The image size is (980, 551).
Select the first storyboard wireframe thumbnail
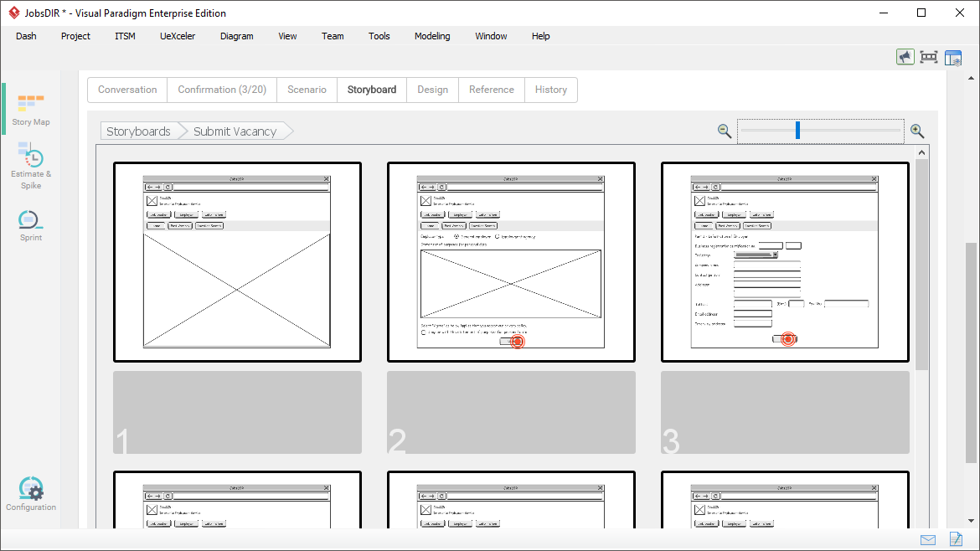tap(237, 262)
